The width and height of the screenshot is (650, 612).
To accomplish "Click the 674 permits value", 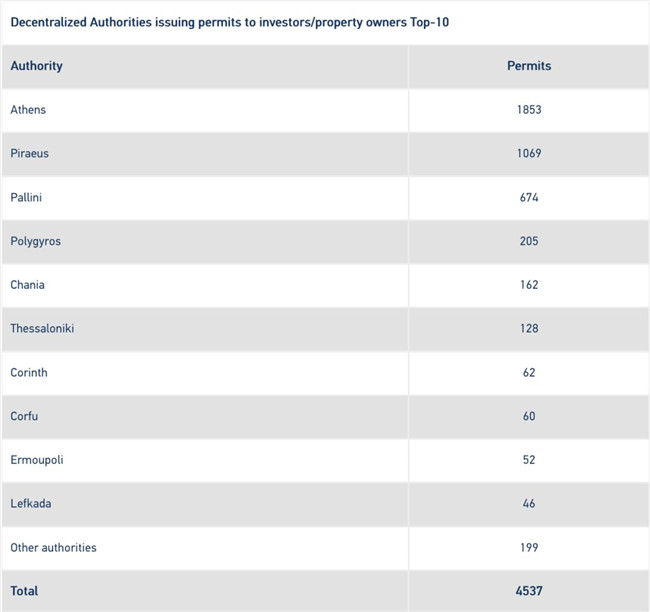I will tap(529, 197).
